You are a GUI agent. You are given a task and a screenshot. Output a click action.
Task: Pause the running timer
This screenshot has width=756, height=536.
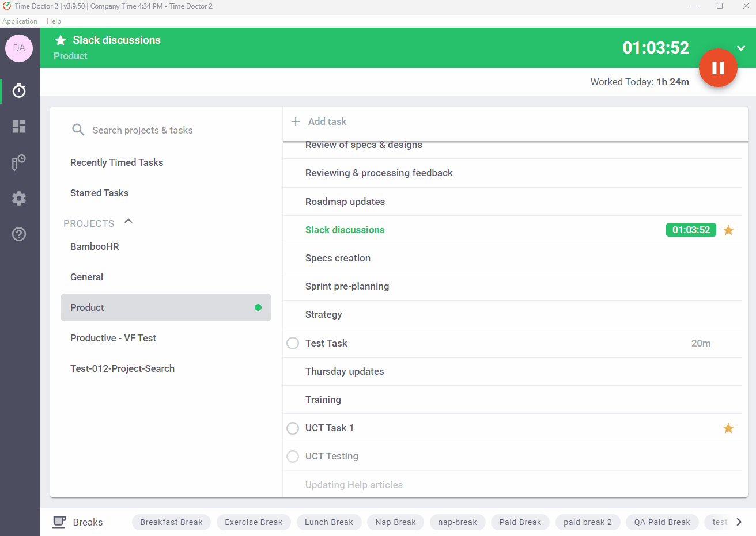point(718,68)
